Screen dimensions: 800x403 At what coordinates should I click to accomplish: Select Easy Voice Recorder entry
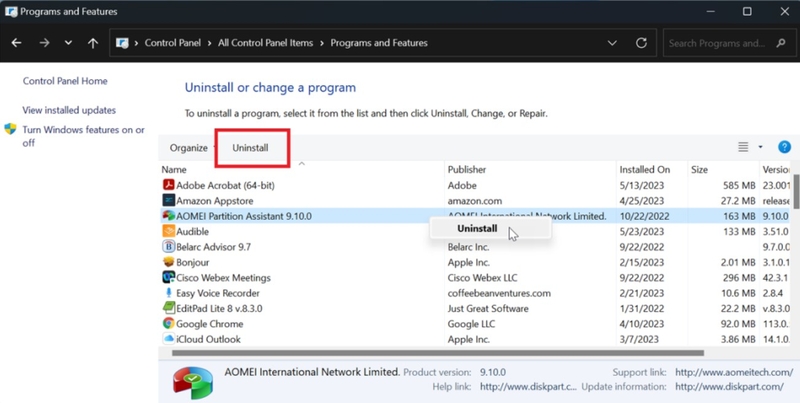tap(218, 293)
